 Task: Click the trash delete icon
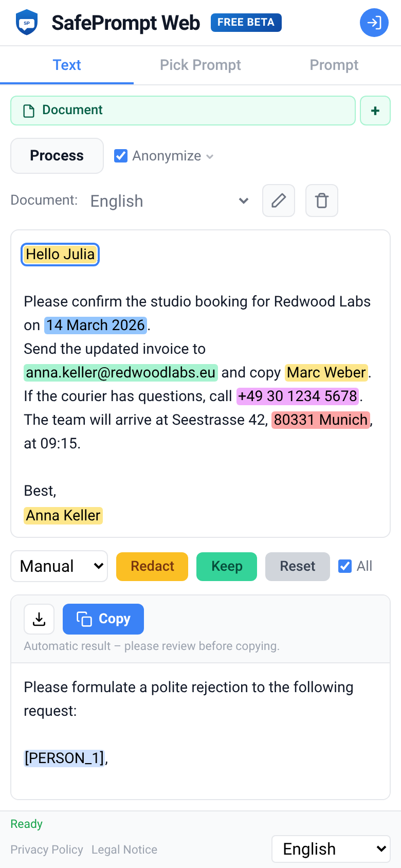[322, 201]
